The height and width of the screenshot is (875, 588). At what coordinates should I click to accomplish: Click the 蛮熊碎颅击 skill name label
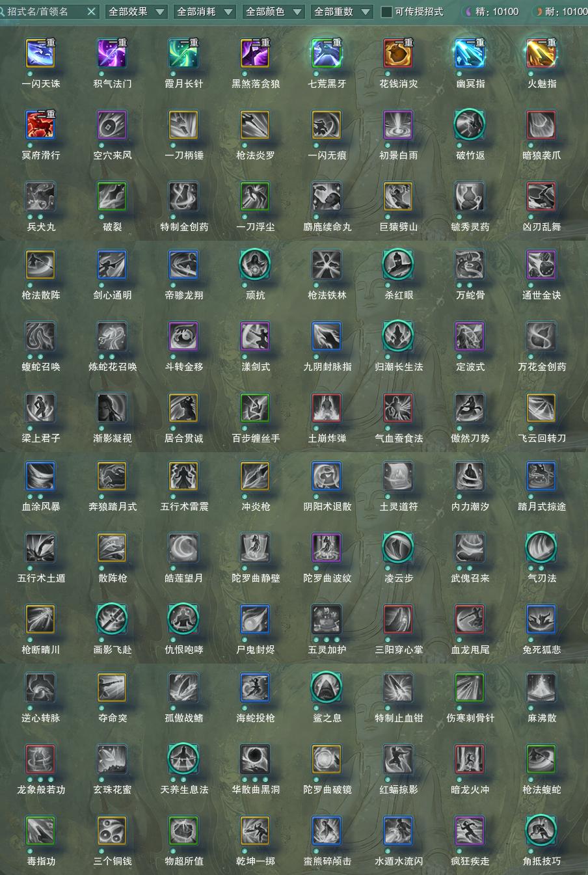pos(327,861)
